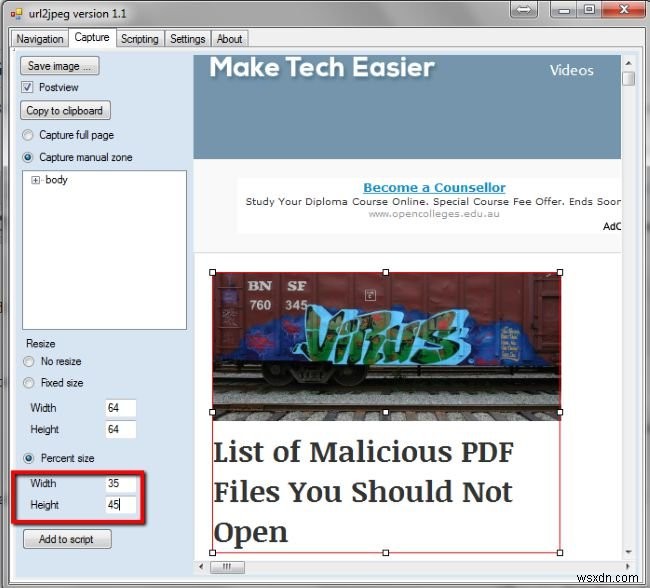Click bottom-middle selection handle of capture zone
650x588 pixels.
pos(386,553)
